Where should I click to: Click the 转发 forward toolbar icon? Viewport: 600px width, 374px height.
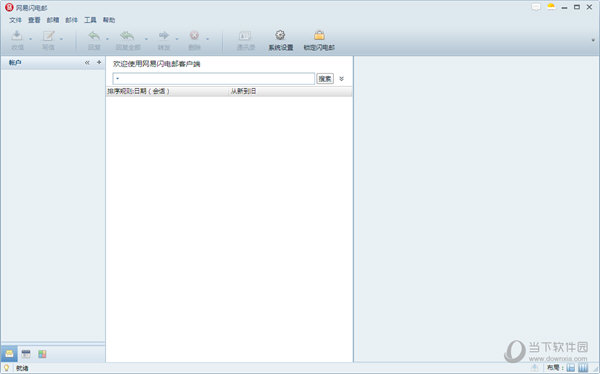[x=164, y=36]
